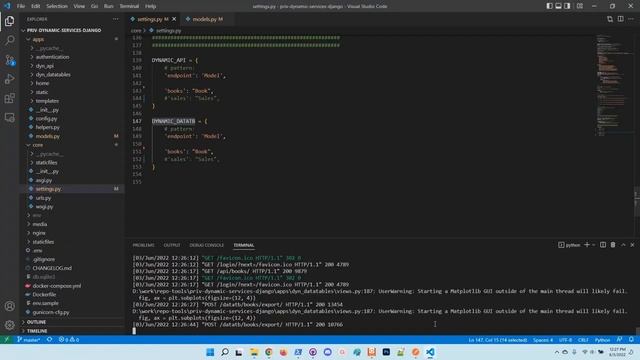Toggle primary sidebar layout button
The height and width of the screenshot is (360, 640).
(549, 6)
